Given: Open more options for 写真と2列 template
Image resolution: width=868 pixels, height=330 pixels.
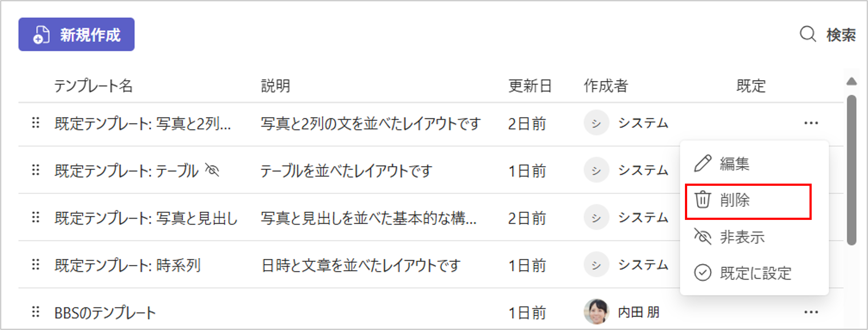Looking at the screenshot, I should [811, 123].
